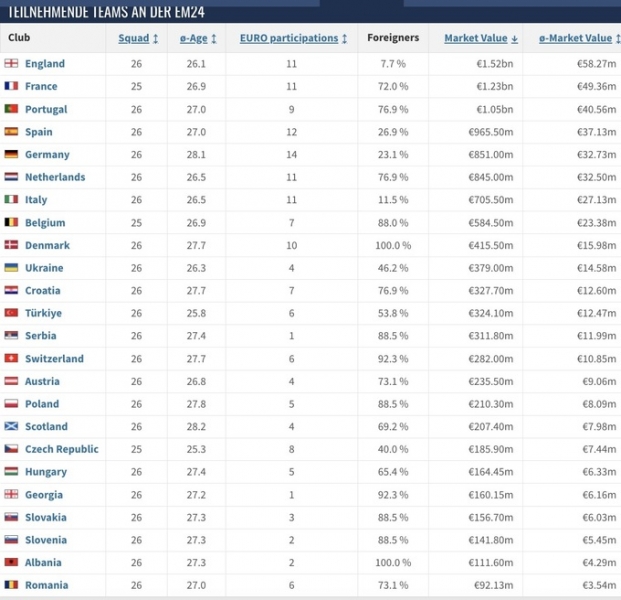Click the Ukraine flag icon
This screenshot has width=621, height=600.
point(12,268)
